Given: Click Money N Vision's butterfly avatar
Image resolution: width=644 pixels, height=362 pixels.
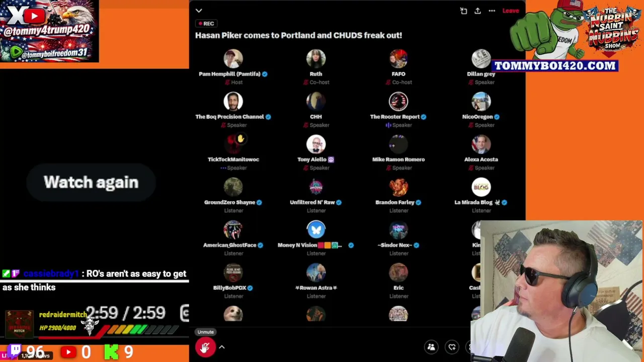Looking at the screenshot, I should pos(316,230).
